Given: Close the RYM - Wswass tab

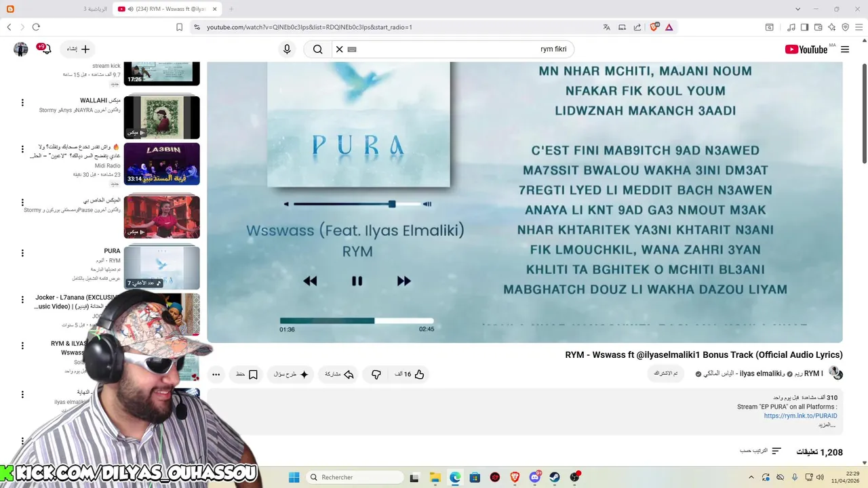Looking at the screenshot, I should coord(215,9).
